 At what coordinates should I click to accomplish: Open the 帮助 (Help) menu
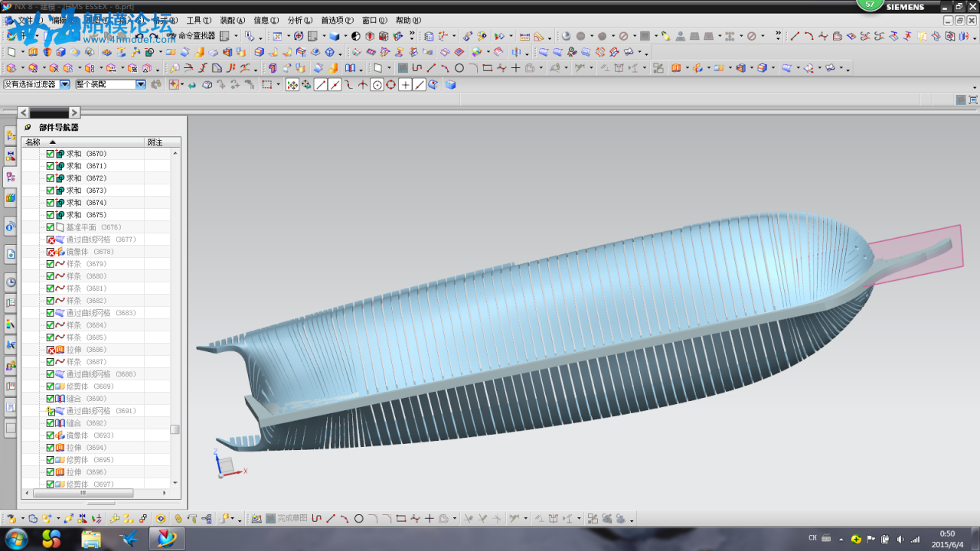tap(408, 20)
